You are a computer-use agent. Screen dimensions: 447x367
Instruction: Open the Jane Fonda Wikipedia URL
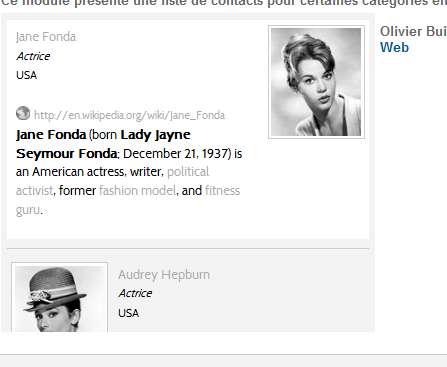(129, 115)
